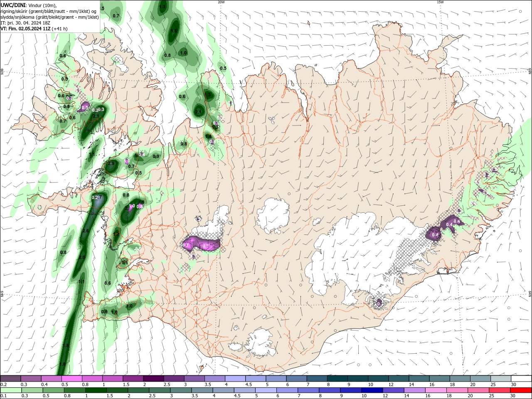
Task: Click the 2.0 precipitation value in the rain band
Action: [x=82, y=258]
